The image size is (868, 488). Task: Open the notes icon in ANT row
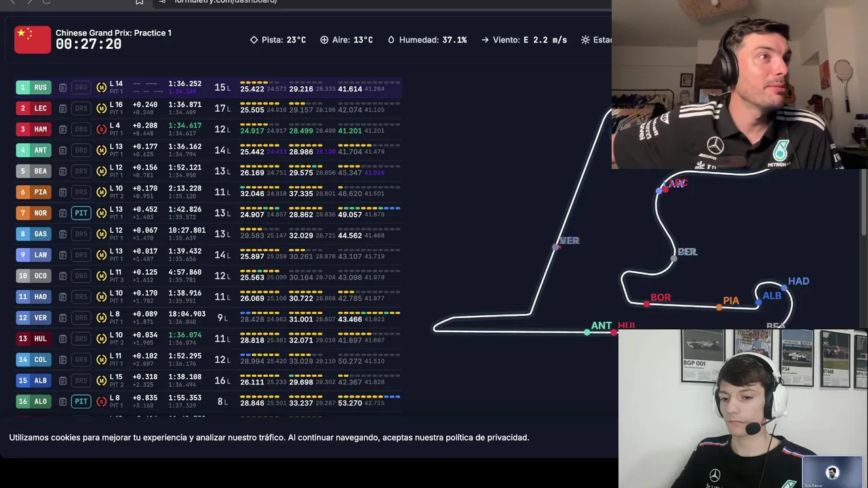pos(62,150)
